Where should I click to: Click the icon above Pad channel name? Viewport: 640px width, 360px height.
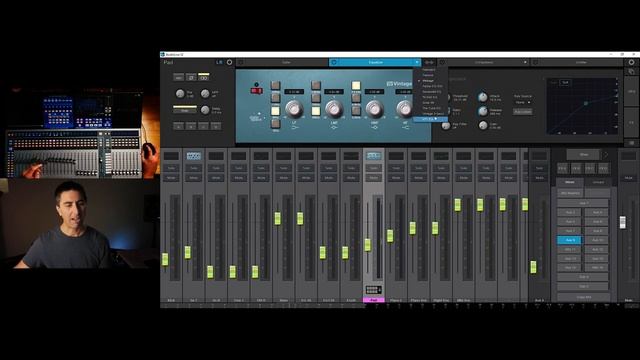point(373,290)
